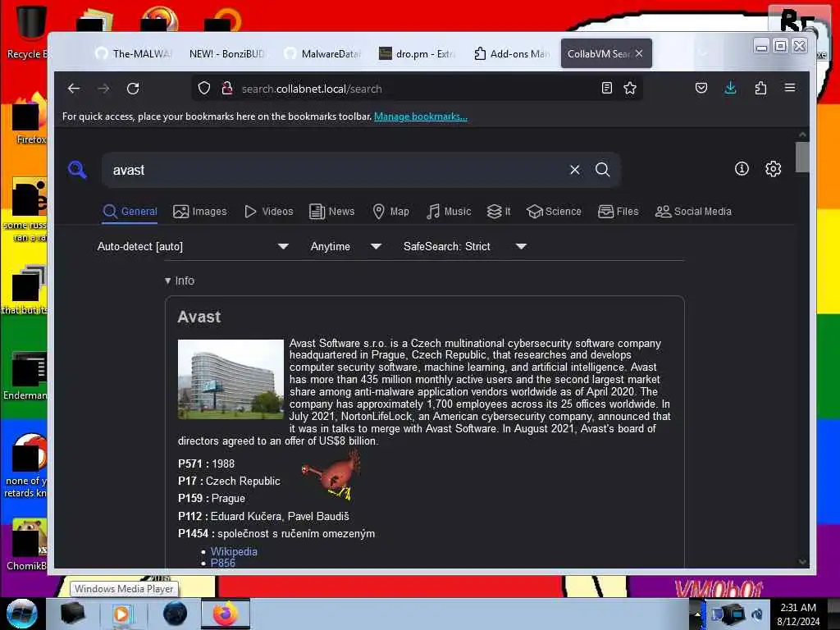840x630 pixels.
Task: Click the taskbar clock showing 2:31 AM
Action: (798, 614)
